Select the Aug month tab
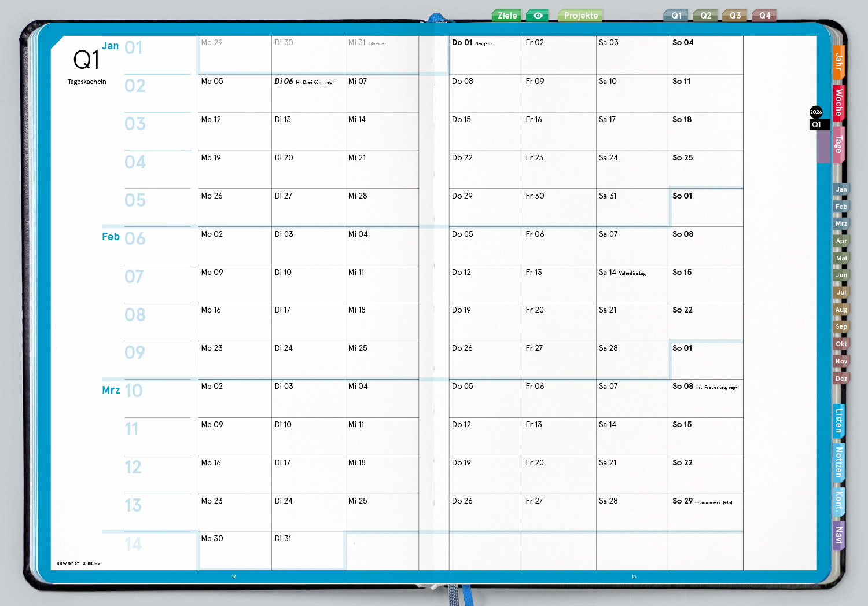The width and height of the screenshot is (868, 606). click(841, 310)
